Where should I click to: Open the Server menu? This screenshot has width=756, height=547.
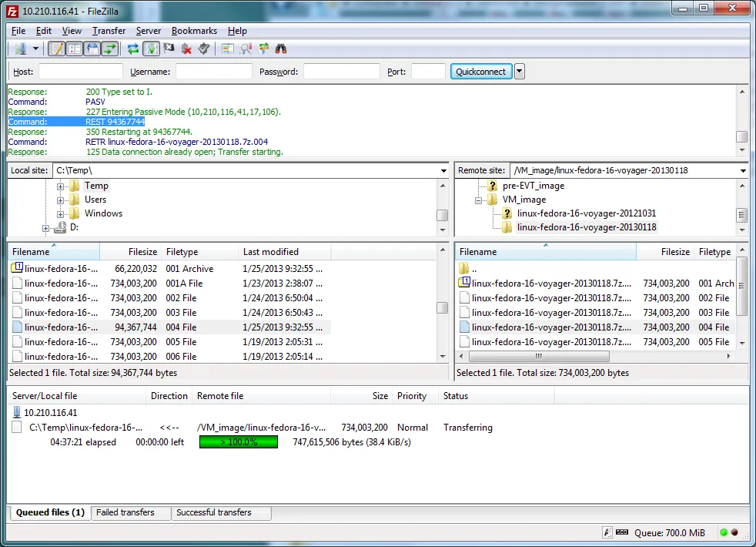pos(148,31)
